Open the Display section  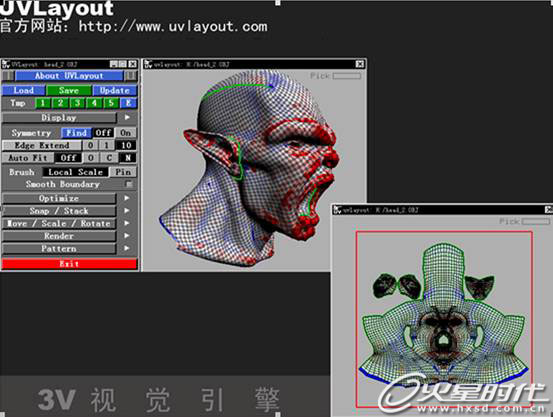click(59, 118)
